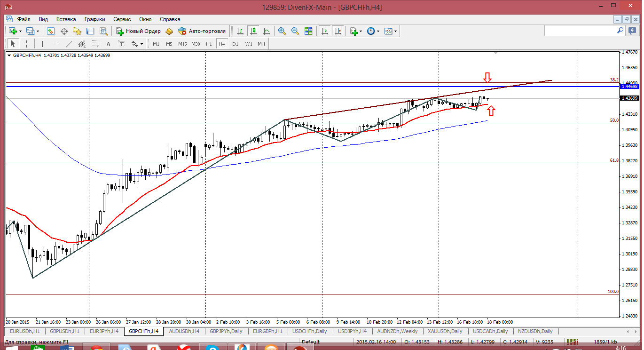644x350 pixels.
Task: Zoom out on the chart
Action: tap(295, 31)
